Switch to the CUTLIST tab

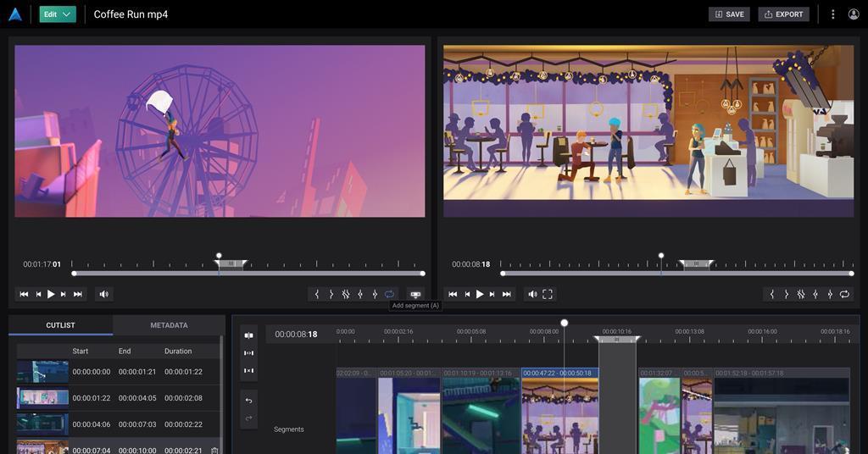tap(60, 325)
